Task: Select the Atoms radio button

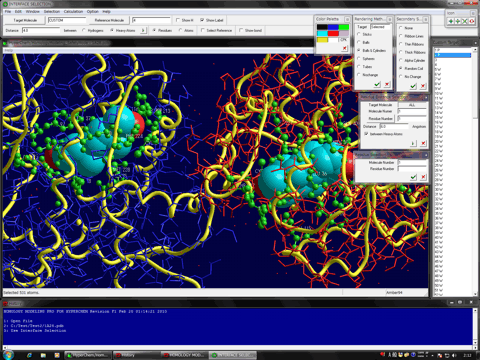Action: click(180, 30)
